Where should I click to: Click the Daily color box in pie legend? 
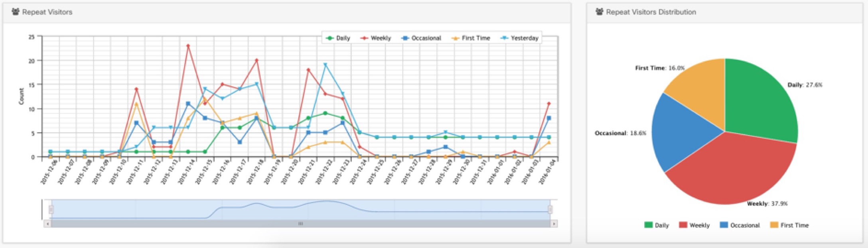coord(648,225)
